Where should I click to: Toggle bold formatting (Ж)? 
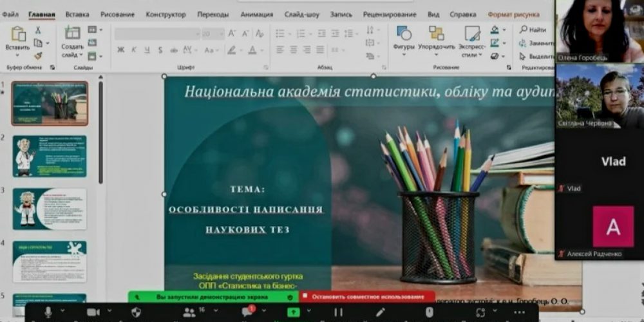[x=120, y=50]
